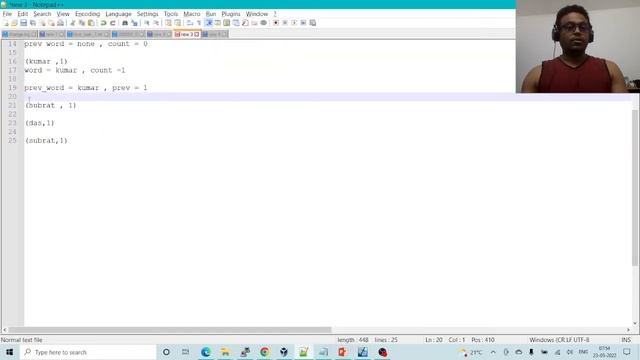Save the current file via toolbar Save icon
The image size is (640, 360).
(x=24, y=23)
